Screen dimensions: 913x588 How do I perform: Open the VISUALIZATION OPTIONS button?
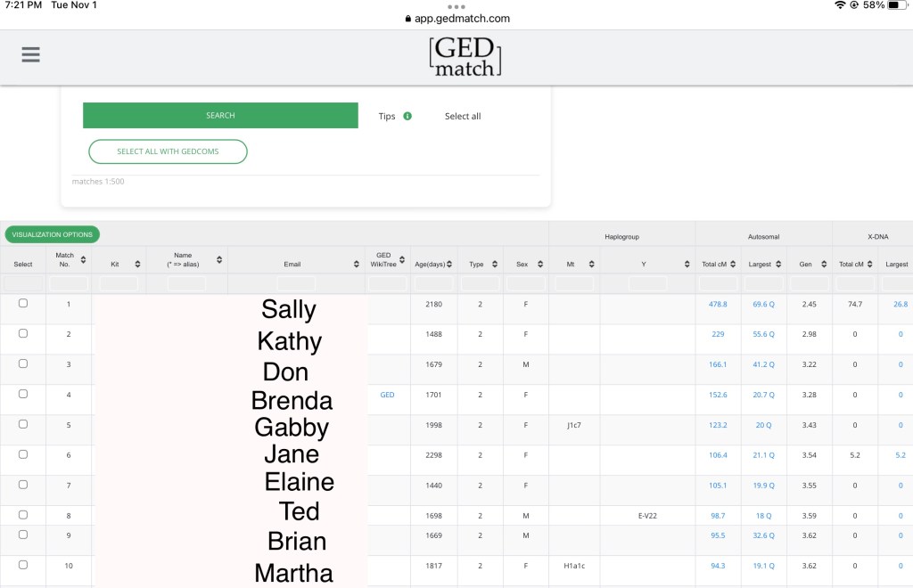[53, 234]
